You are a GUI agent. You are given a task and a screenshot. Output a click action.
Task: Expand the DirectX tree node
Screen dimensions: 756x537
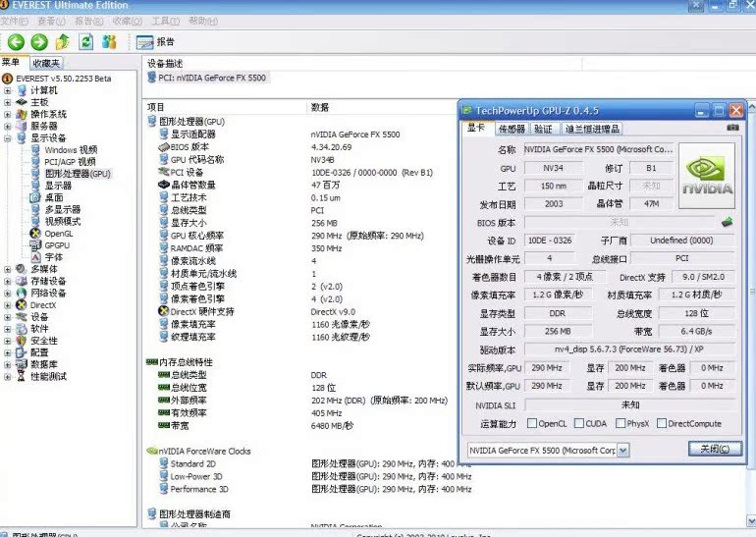click(x=7, y=305)
